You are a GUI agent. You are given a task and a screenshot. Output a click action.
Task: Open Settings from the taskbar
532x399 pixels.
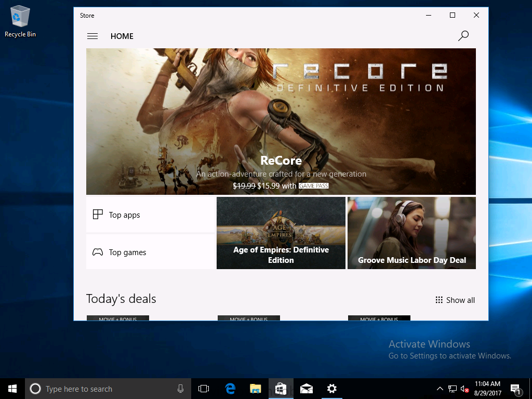click(x=332, y=389)
